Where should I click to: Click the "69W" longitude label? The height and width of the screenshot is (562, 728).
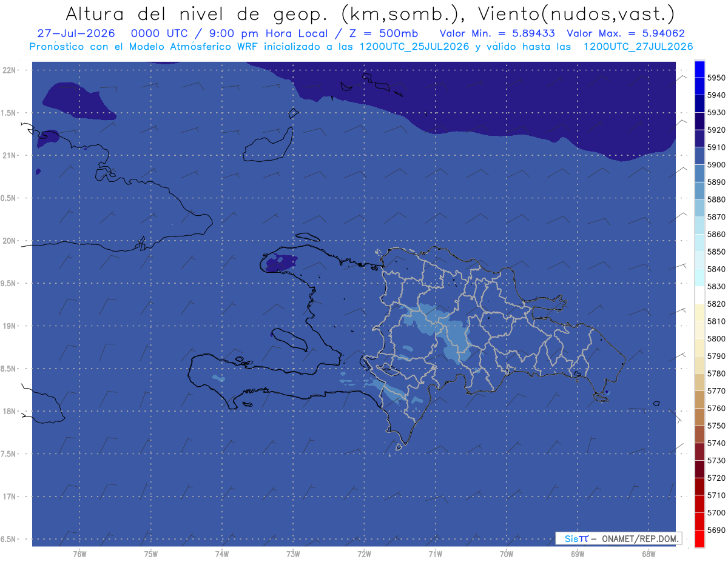[578, 554]
